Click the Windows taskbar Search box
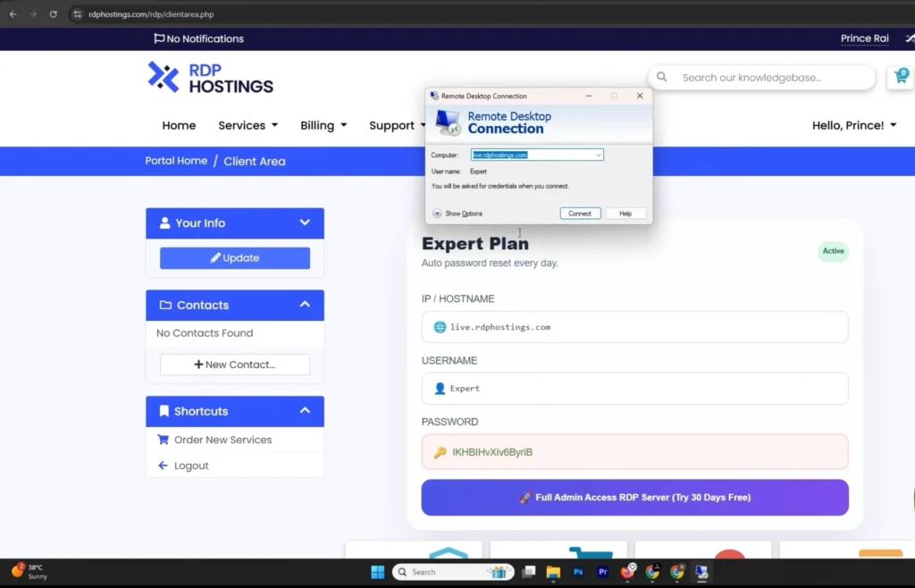 [453, 572]
